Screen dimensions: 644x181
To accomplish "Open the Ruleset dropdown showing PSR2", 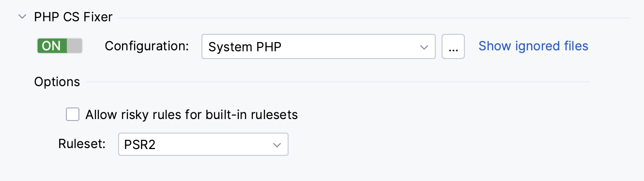I will point(203,144).
